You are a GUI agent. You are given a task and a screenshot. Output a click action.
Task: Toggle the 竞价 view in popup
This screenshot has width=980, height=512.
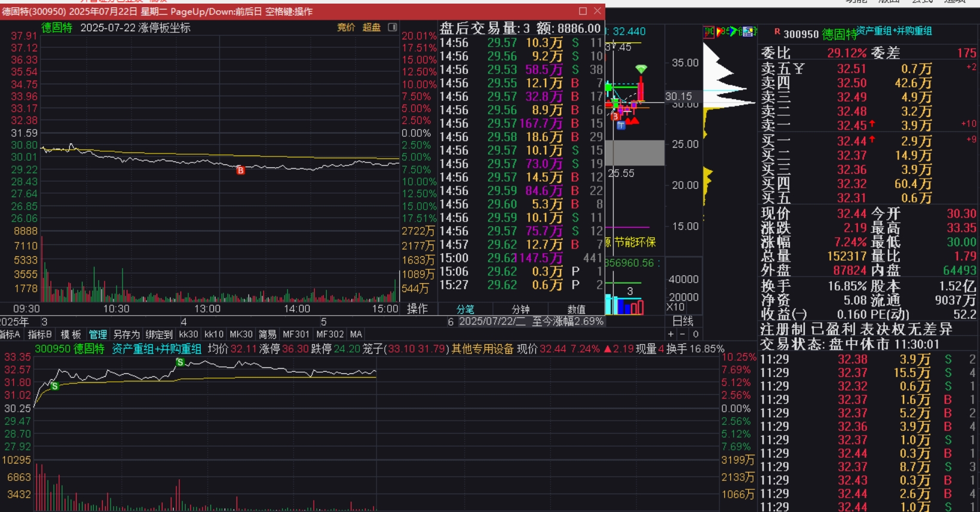pos(346,27)
